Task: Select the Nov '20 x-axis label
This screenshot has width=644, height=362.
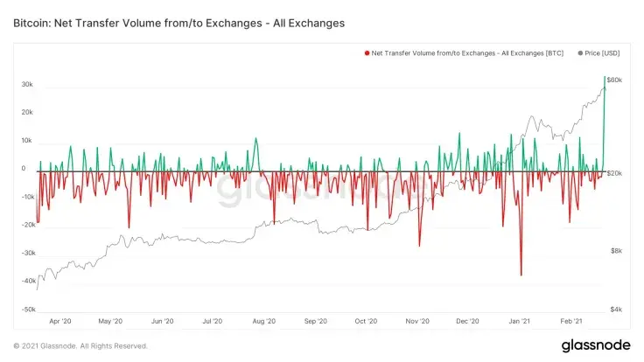Action: pos(417,321)
